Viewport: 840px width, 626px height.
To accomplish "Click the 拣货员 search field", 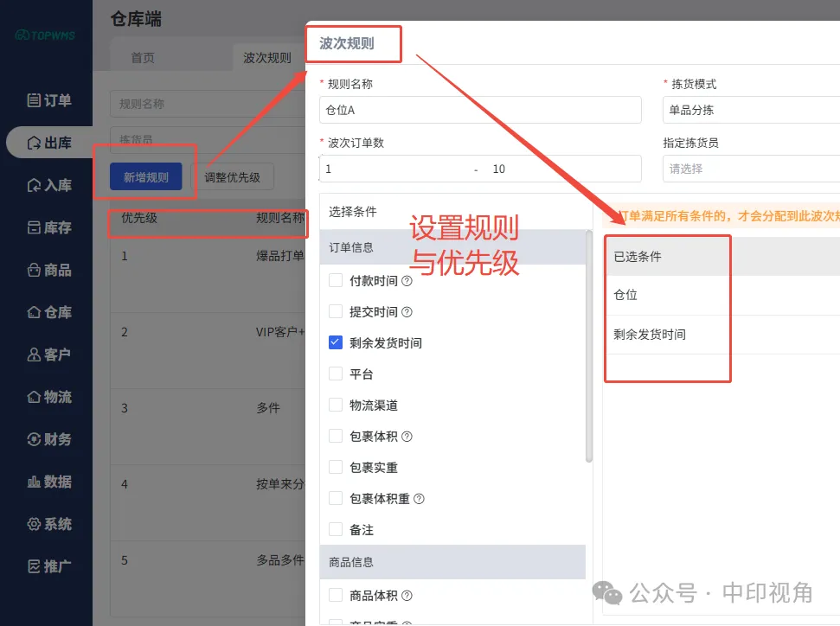I will coord(208,139).
